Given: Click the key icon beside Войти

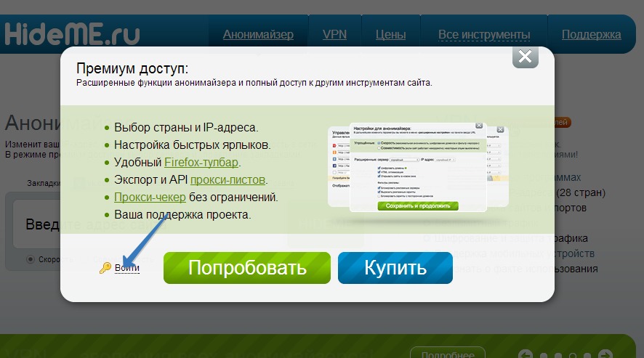Looking at the screenshot, I should coord(105,268).
